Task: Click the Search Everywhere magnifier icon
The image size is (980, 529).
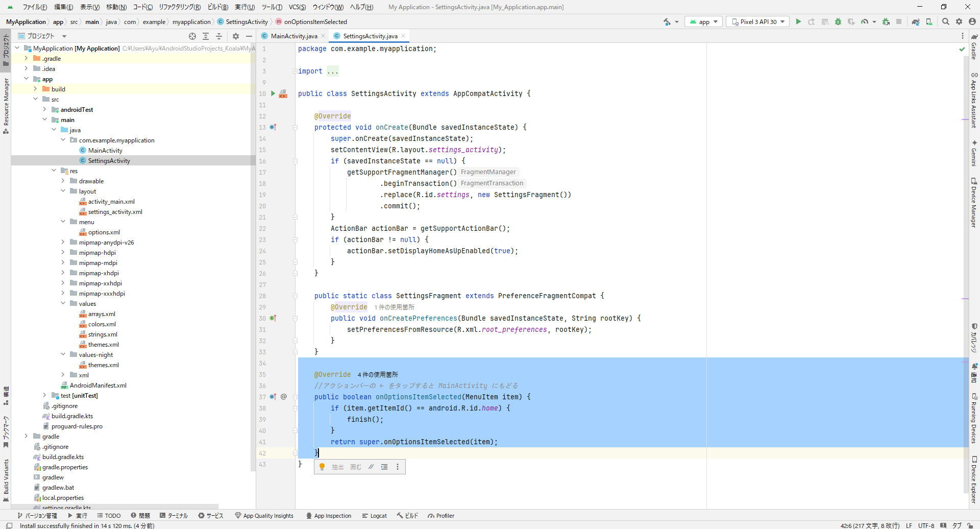Action: click(946, 21)
